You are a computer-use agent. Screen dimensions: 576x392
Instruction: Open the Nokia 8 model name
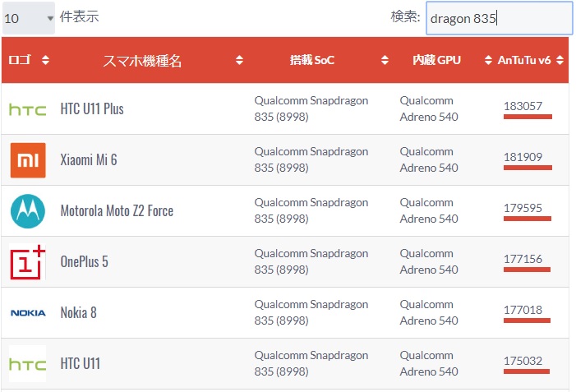point(78,312)
